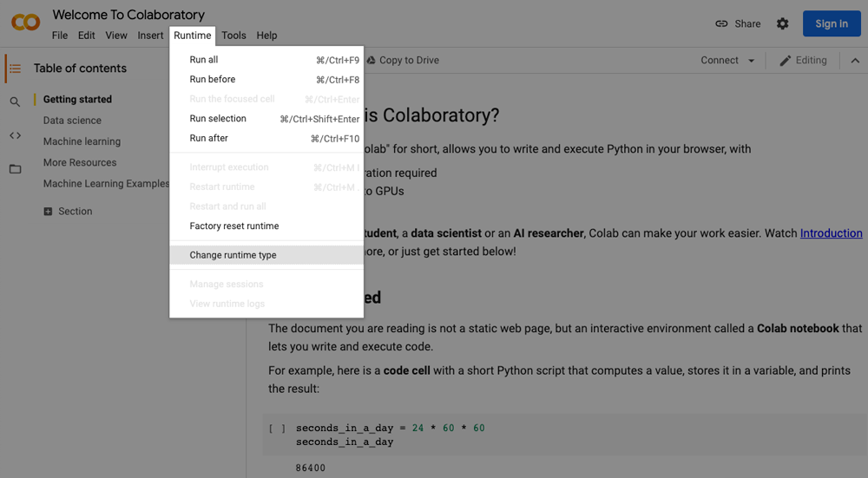The height and width of the screenshot is (478, 868).
Task: Open the search icon in left sidebar
Action: point(15,101)
